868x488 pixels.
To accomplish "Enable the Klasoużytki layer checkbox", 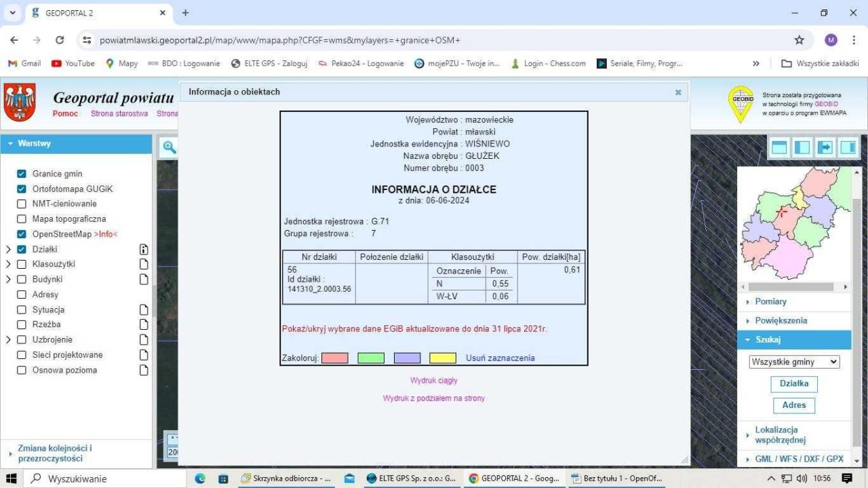I will pyautogui.click(x=21, y=264).
